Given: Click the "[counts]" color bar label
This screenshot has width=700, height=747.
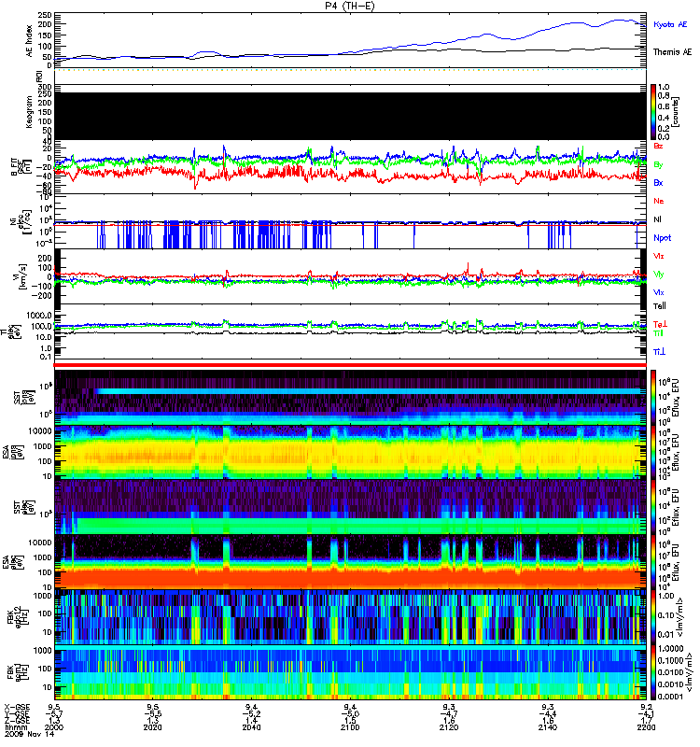Looking at the screenshot, I should pyautogui.click(x=676, y=112).
